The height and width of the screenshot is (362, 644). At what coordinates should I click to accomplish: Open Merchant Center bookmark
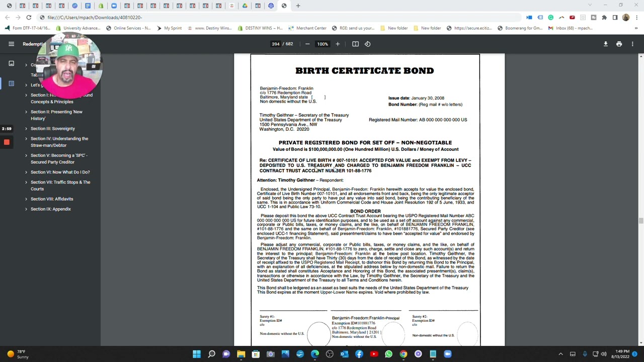point(307,28)
